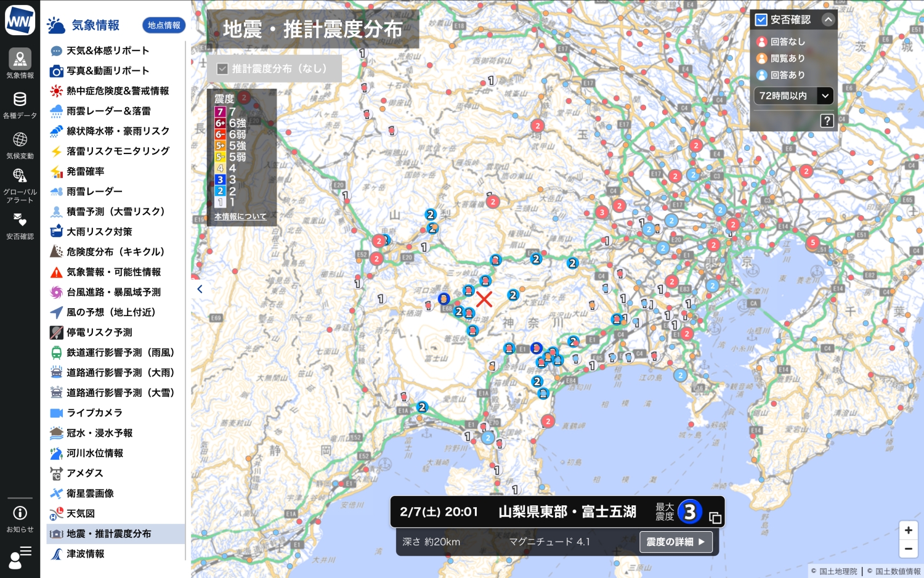Collapse the 安否確認 panel with the chevron
The width and height of the screenshot is (924, 578).
pos(828,20)
